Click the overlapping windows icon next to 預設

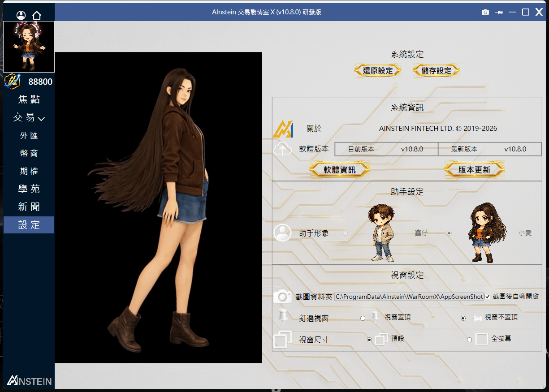pyautogui.click(x=381, y=339)
